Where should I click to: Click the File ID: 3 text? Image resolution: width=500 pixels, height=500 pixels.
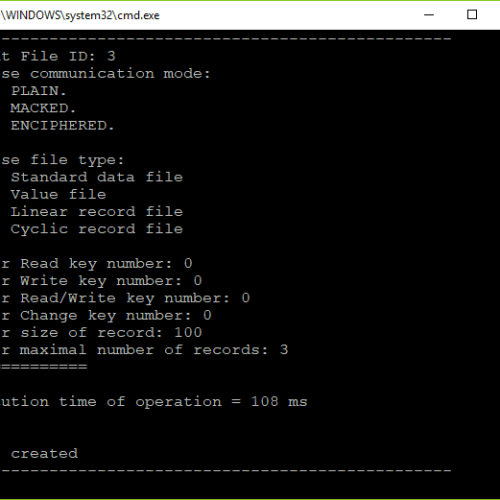[x=68, y=56]
